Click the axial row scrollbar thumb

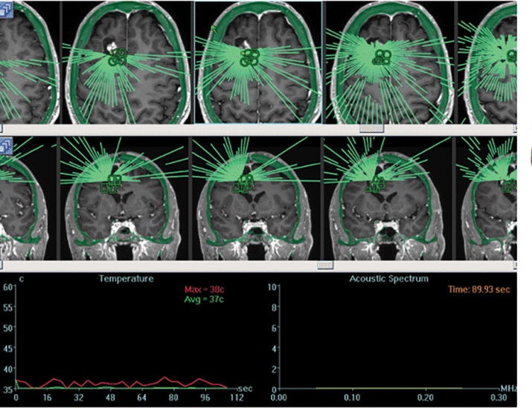[371, 129]
